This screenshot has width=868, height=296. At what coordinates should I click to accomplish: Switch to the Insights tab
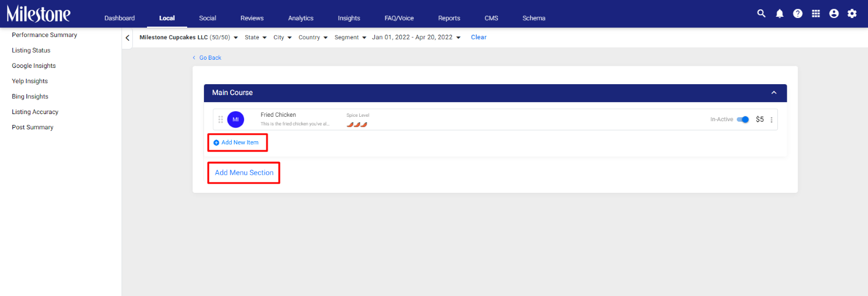tap(349, 18)
